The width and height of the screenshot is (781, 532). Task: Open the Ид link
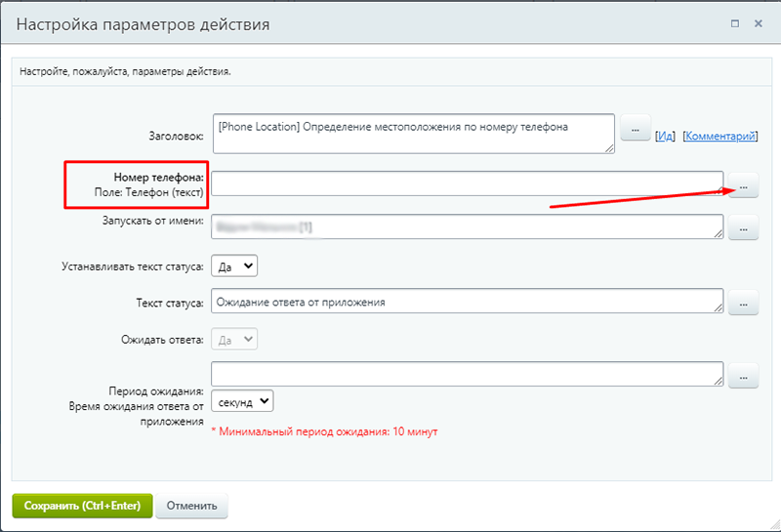(665, 137)
